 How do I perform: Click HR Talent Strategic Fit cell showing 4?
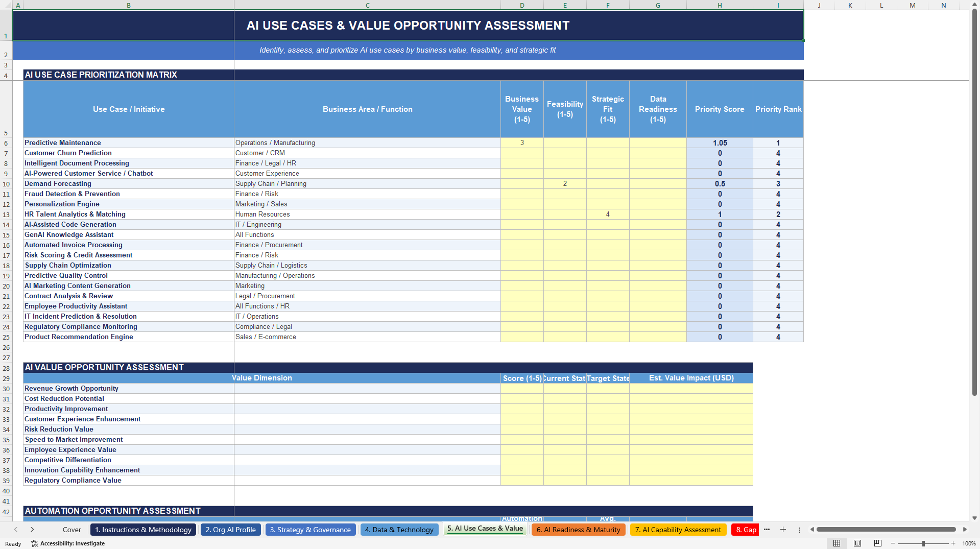tap(608, 214)
